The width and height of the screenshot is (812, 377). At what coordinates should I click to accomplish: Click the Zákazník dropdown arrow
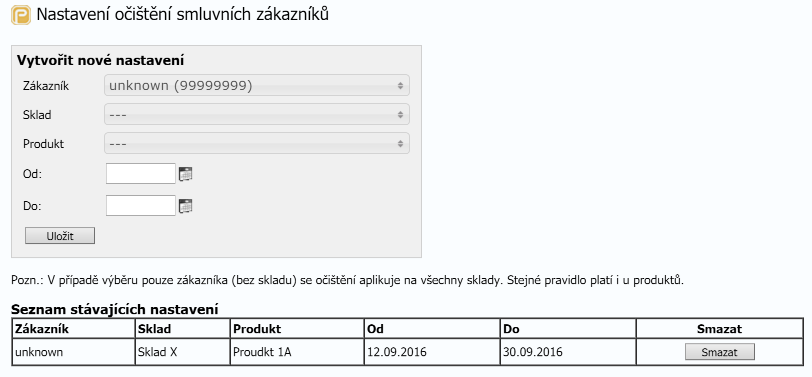click(x=400, y=85)
